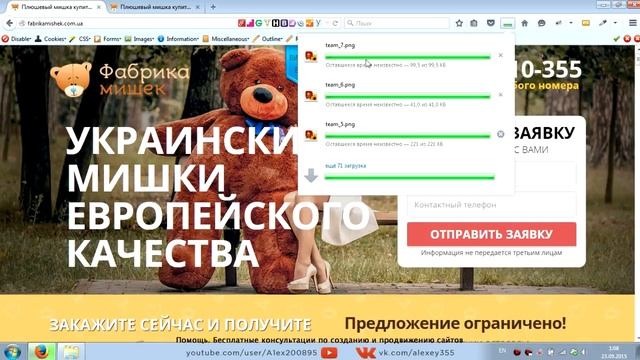Click the eyedropper color picker icon
Image resolution: width=640 pixels, height=360 pixels.
tap(603, 23)
